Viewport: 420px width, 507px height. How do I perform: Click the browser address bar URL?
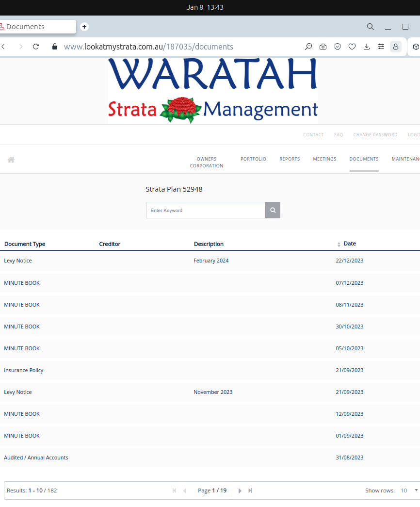[148, 47]
